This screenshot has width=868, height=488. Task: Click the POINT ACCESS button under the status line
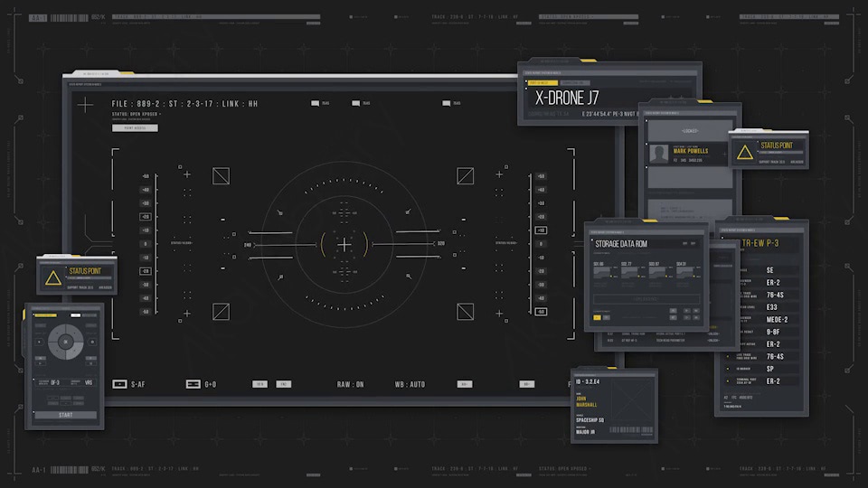tap(135, 127)
